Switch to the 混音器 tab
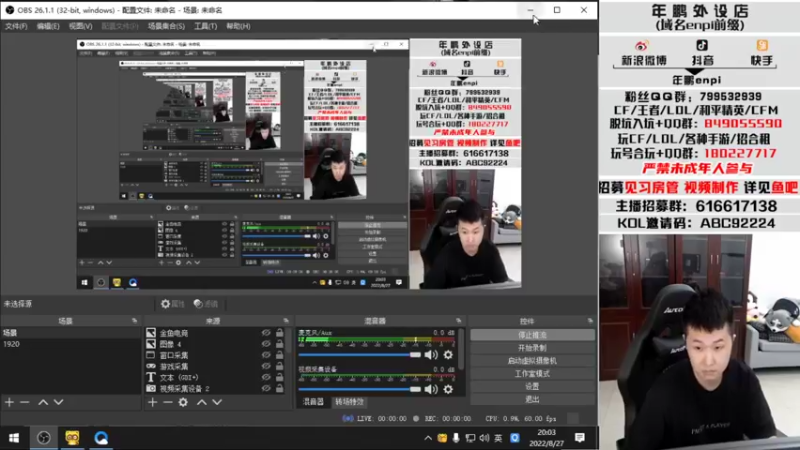The height and width of the screenshot is (450, 800). pyautogui.click(x=313, y=402)
